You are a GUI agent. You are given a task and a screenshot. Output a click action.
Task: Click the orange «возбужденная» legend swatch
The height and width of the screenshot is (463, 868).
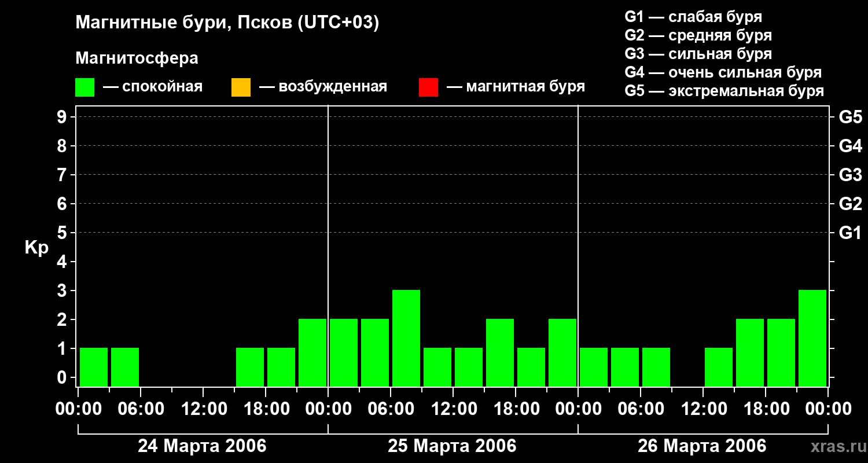pyautogui.click(x=241, y=87)
